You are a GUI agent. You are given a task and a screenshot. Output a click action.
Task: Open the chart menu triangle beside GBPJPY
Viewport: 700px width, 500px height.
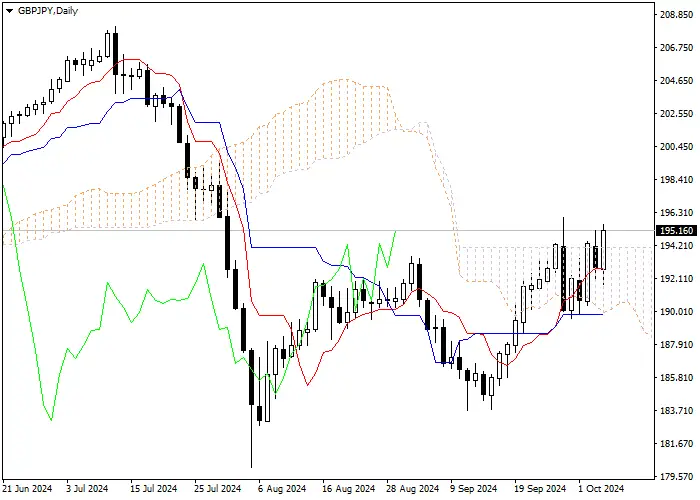pyautogui.click(x=9, y=11)
